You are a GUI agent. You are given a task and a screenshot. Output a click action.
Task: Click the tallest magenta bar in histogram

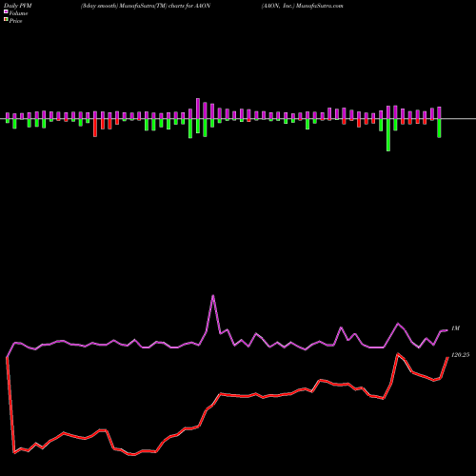click(x=198, y=109)
